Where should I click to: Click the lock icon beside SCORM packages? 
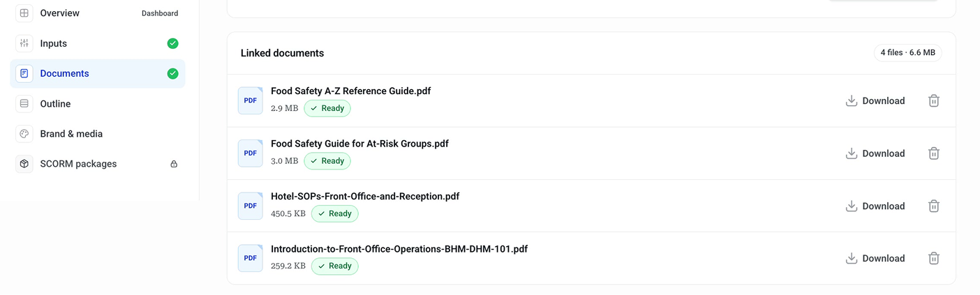[x=174, y=164]
